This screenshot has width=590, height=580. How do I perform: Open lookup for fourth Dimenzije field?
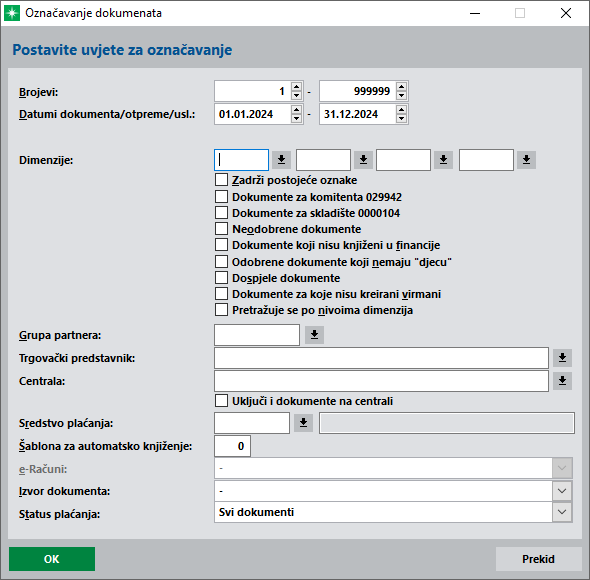click(x=526, y=160)
